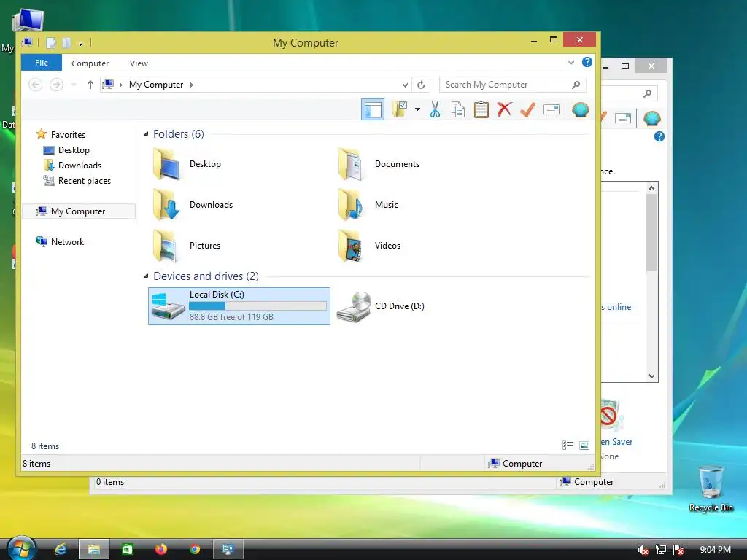Open the View ribbon tab
Viewport: 747px width, 560px height.
[139, 63]
